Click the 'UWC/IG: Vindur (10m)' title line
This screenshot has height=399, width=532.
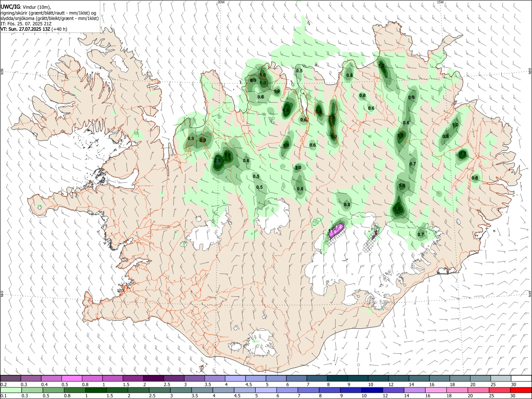26,7
